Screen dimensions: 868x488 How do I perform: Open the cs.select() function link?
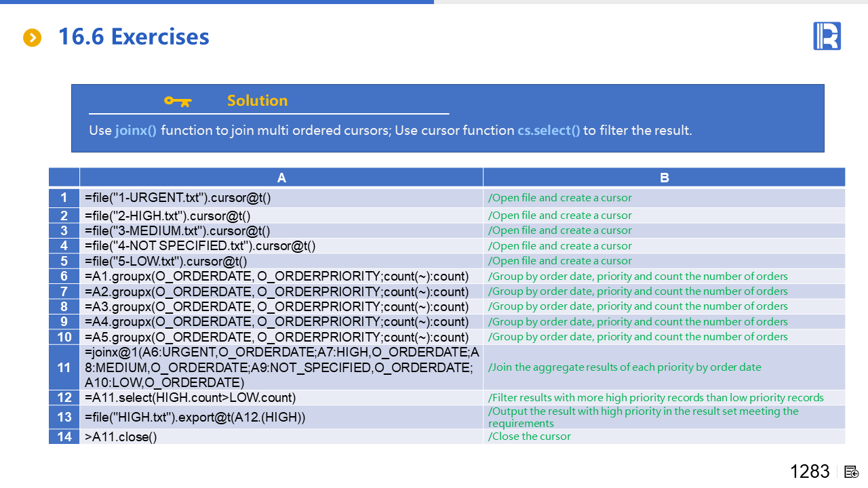tap(549, 130)
